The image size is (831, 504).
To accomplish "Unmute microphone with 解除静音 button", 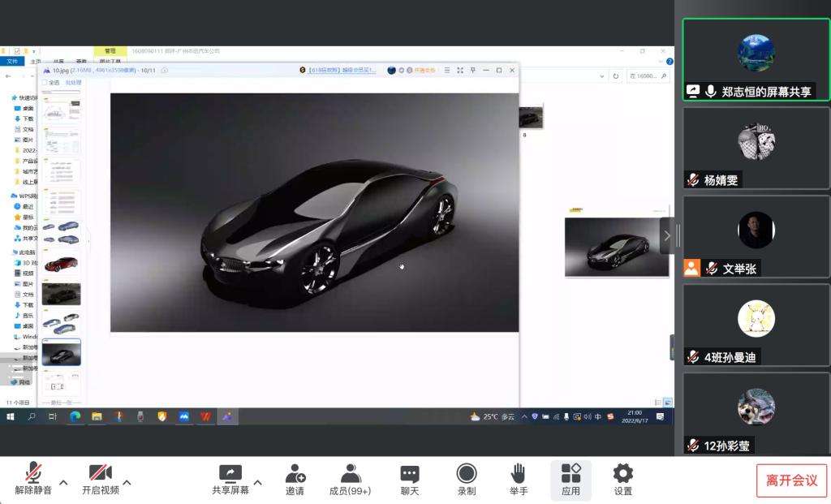I will pyautogui.click(x=32, y=479).
